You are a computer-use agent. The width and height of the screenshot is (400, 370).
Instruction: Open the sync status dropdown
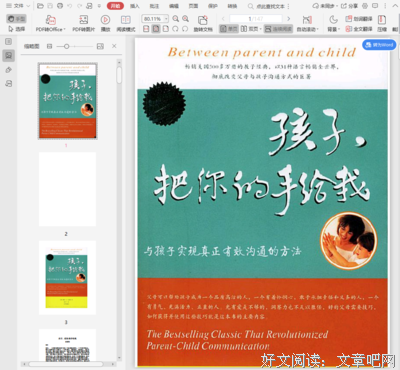(x=325, y=6)
